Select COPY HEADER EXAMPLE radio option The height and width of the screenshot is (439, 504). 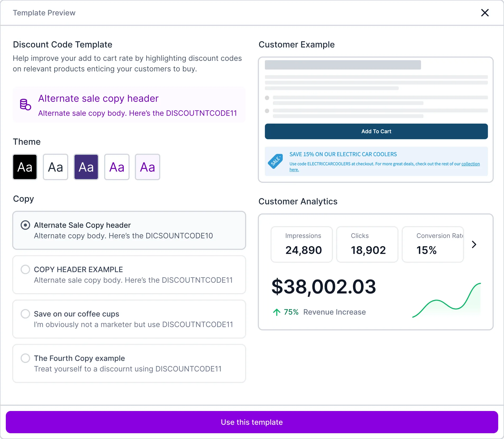tap(129, 275)
